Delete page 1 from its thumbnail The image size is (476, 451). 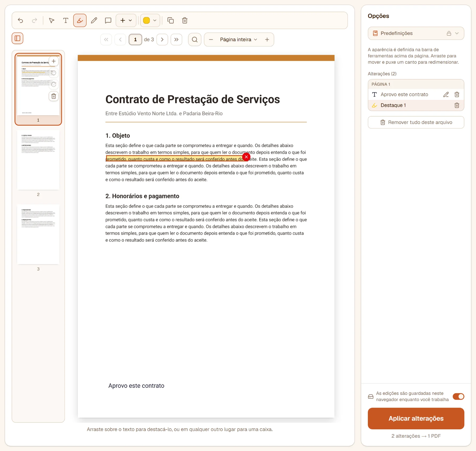54,96
